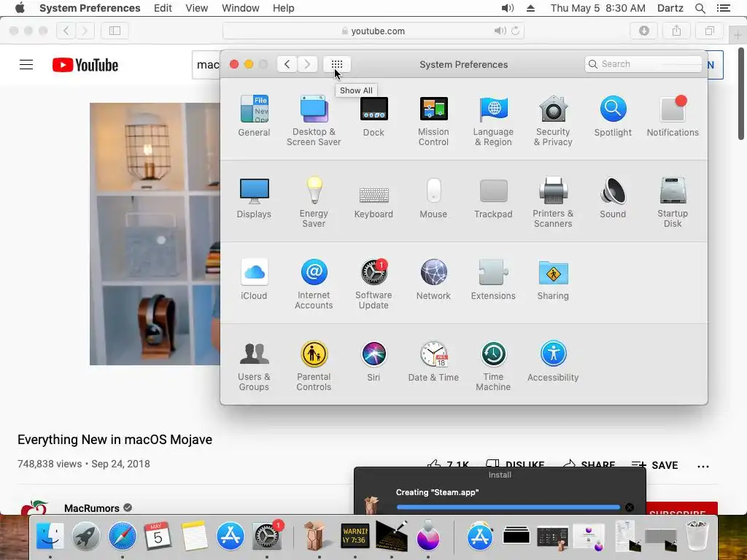This screenshot has width=747, height=560.
Task: Open Desktop & Screen Saver preferences
Action: [314, 120]
